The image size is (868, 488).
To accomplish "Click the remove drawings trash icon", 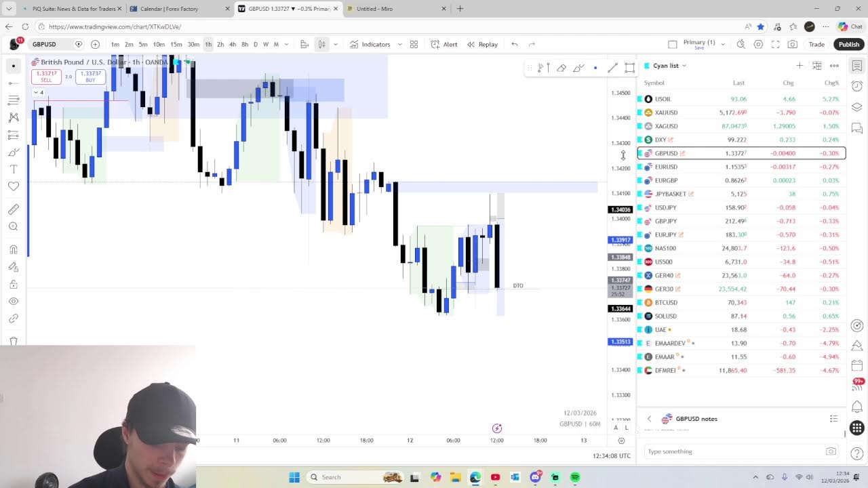I will click(x=13, y=341).
